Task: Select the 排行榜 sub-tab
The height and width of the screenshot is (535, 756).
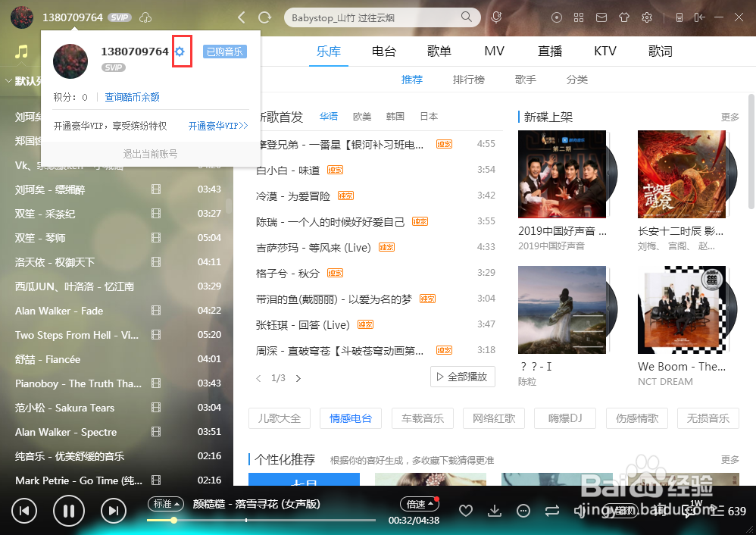Action: (469, 80)
